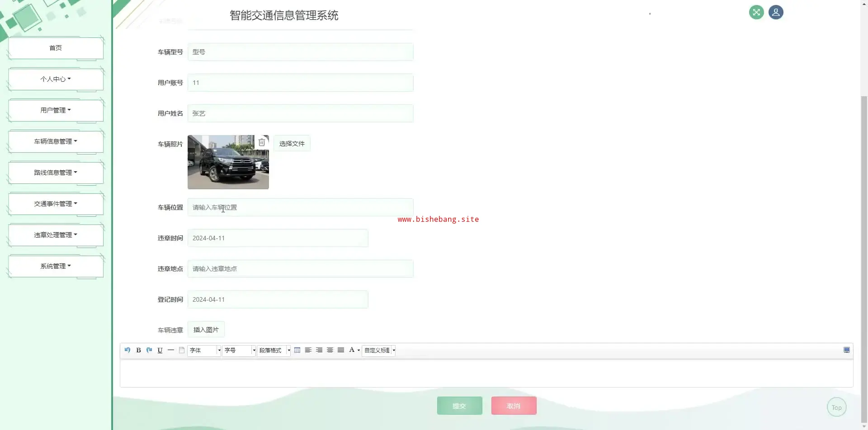
Task: Insert a table using the table icon
Action: [297, 350]
